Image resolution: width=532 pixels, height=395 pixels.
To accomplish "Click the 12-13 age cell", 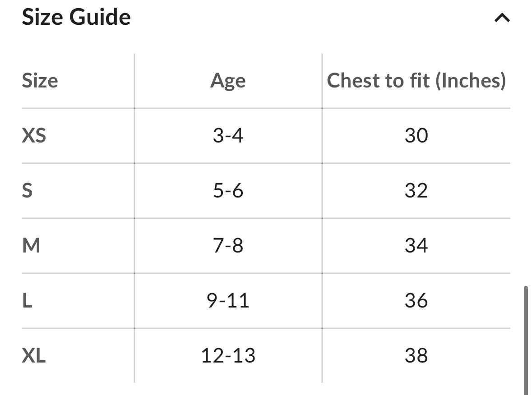I will point(228,356).
